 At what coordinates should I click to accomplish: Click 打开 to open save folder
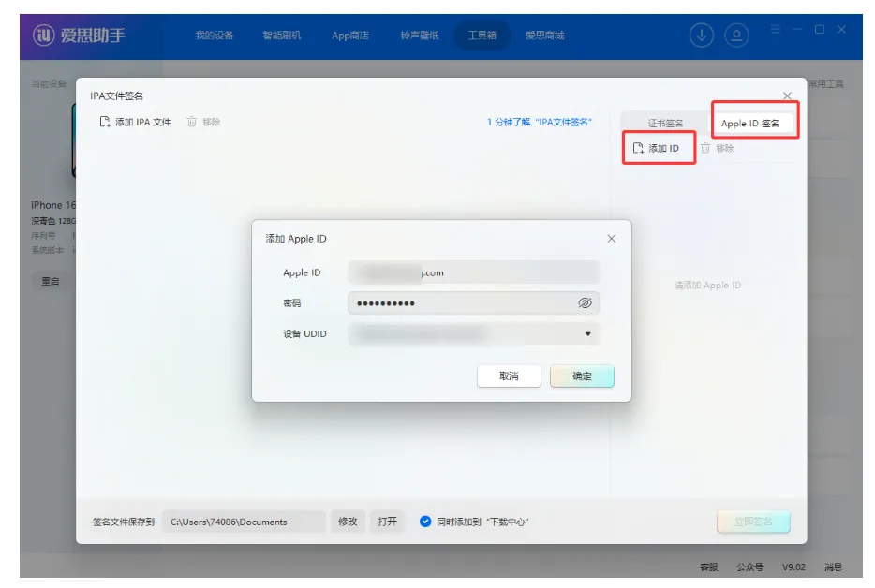(387, 522)
